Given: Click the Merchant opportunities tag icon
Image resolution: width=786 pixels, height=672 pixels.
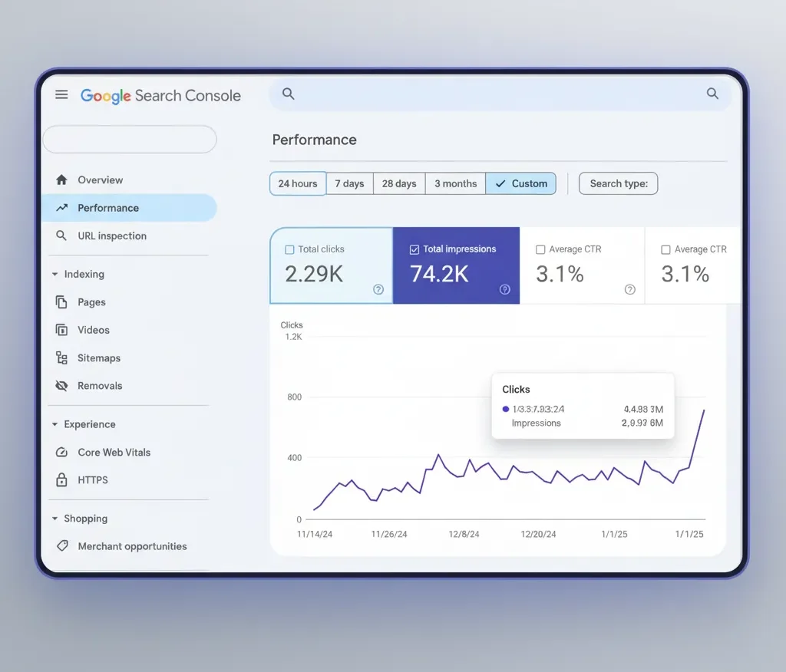Looking at the screenshot, I should tap(63, 546).
